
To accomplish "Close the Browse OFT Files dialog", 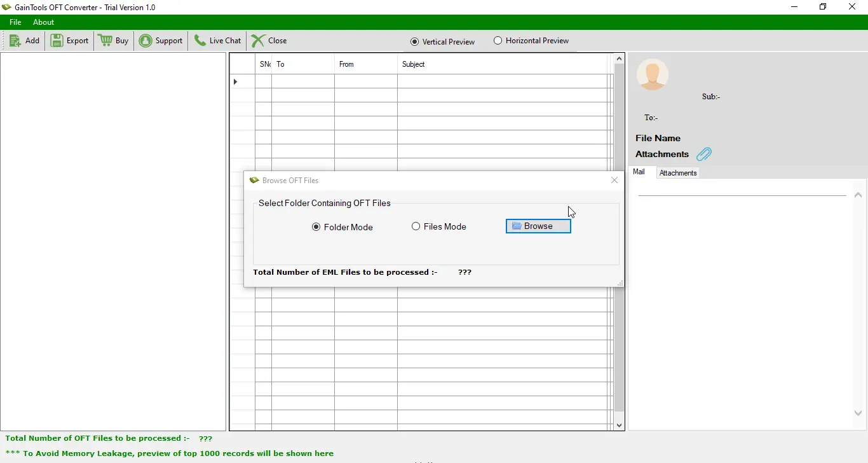I will [614, 180].
